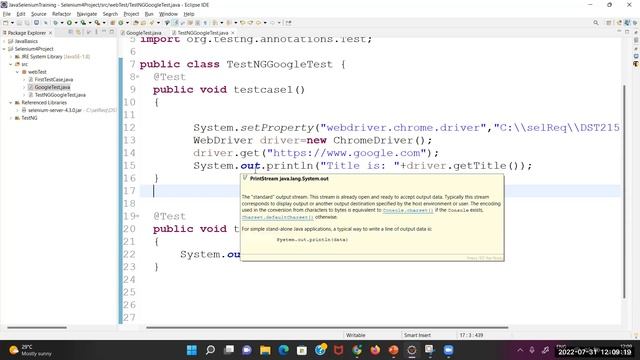This screenshot has width=640, height=360.
Task: Open Microsoft Store from taskbar
Action: (x=302, y=350)
